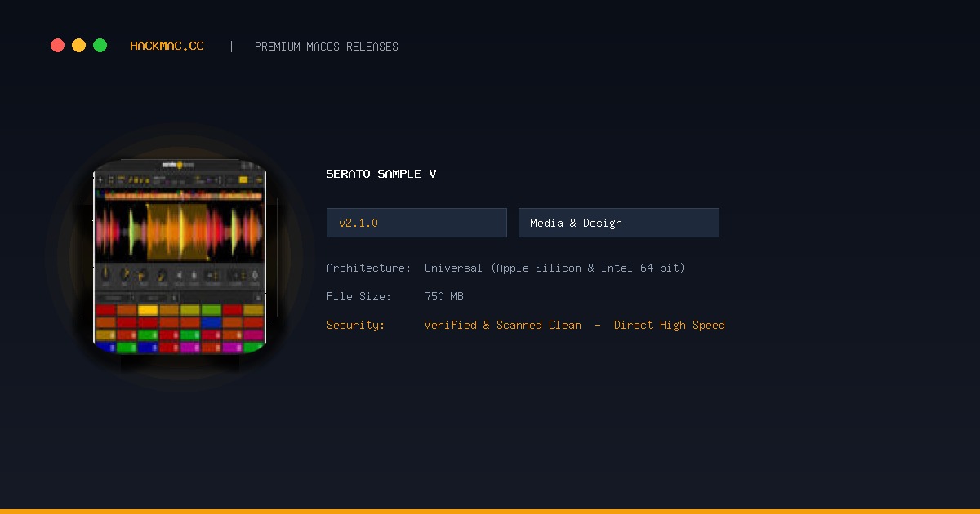Click 'Verified & Scanned Clean' text
980x514 pixels.
[503, 325]
